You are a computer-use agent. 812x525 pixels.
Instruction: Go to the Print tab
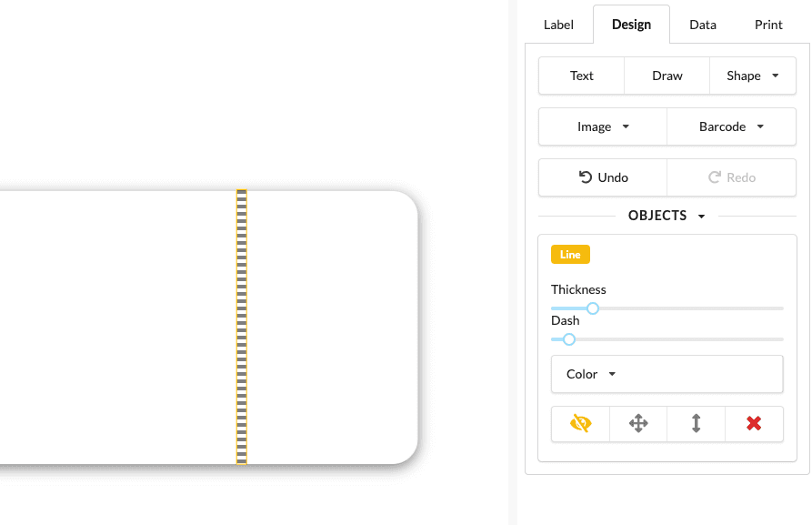tap(768, 25)
